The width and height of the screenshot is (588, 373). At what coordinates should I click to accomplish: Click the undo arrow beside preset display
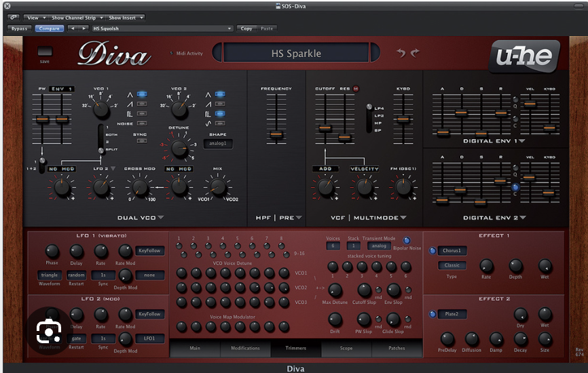tap(401, 53)
